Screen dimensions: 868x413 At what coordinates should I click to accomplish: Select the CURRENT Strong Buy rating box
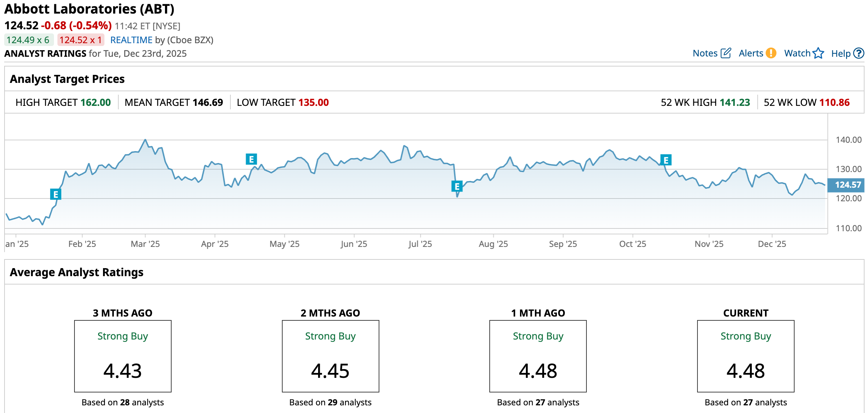tap(745, 356)
